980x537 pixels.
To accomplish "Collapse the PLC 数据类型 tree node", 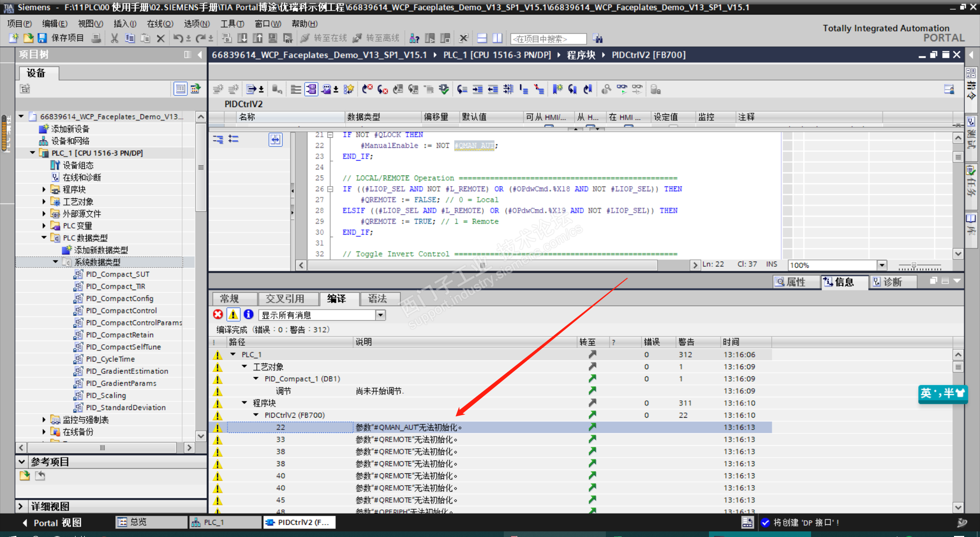I will (x=44, y=238).
